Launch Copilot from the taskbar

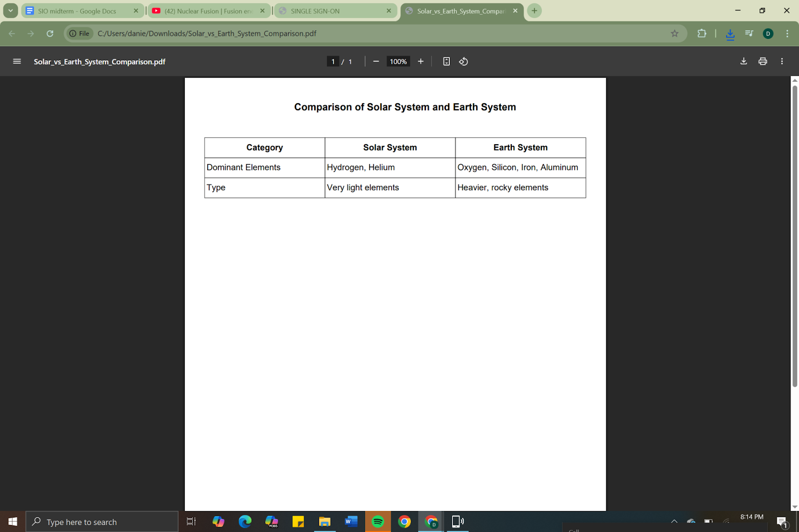tap(218, 522)
